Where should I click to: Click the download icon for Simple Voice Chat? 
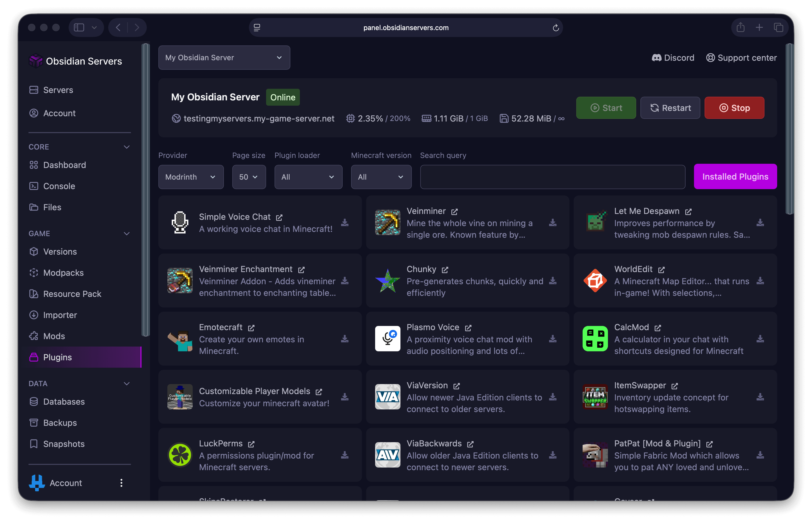tap(345, 222)
